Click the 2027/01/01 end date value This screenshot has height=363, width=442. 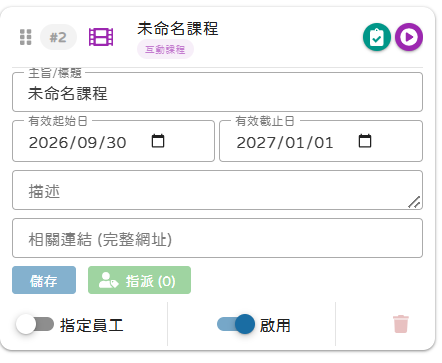point(285,143)
